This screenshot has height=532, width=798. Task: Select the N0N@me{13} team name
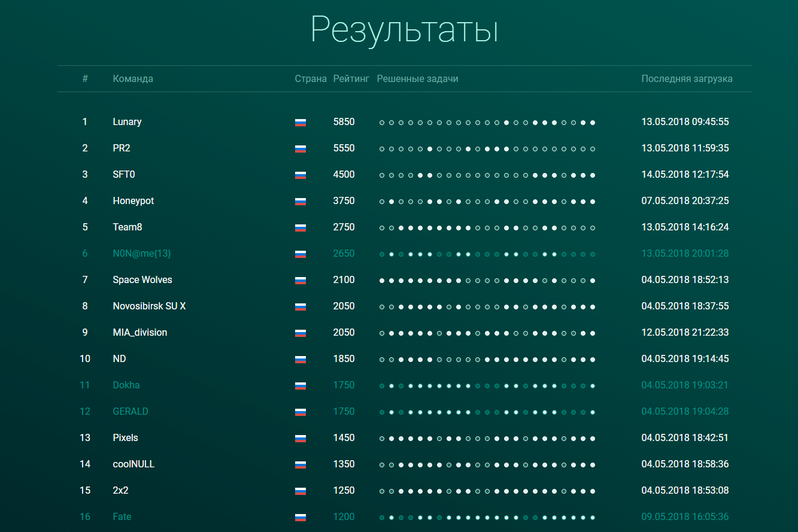click(142, 254)
